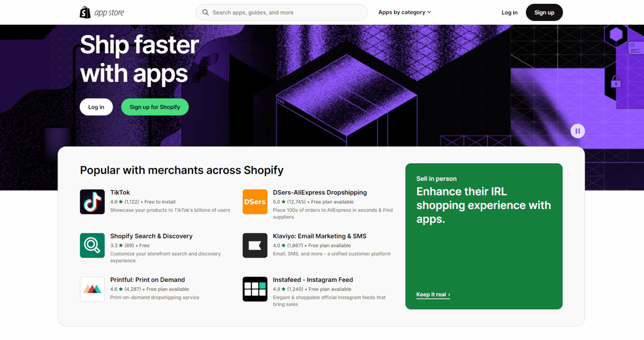Click the search apps input field
The height and width of the screenshot is (340, 644).
(x=281, y=12)
